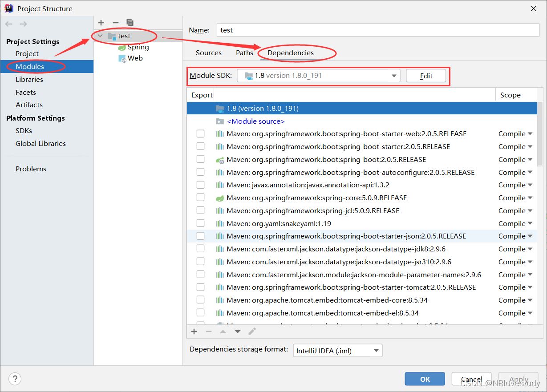Check export for spring-boot-autoconfigure
547x392 pixels.
pos(200,172)
